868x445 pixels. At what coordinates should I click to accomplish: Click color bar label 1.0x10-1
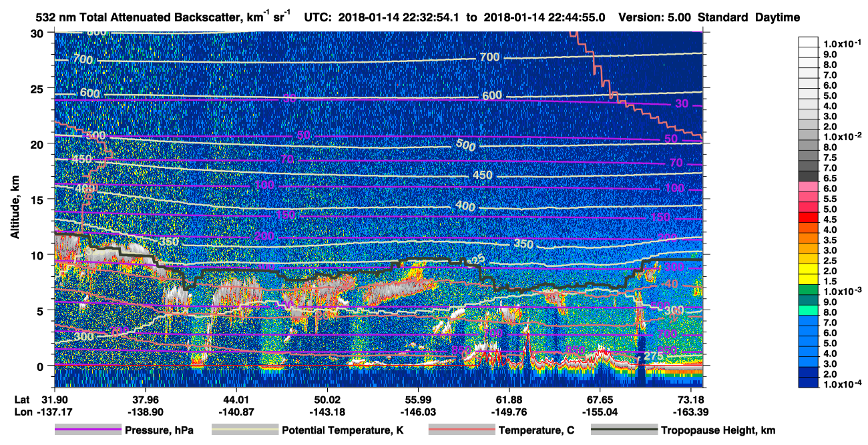tap(843, 44)
